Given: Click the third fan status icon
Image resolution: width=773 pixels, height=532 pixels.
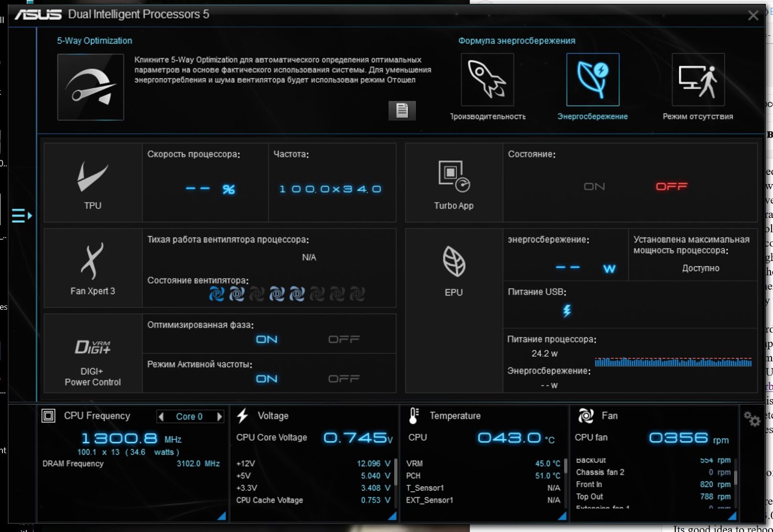Looking at the screenshot, I should click(x=257, y=294).
